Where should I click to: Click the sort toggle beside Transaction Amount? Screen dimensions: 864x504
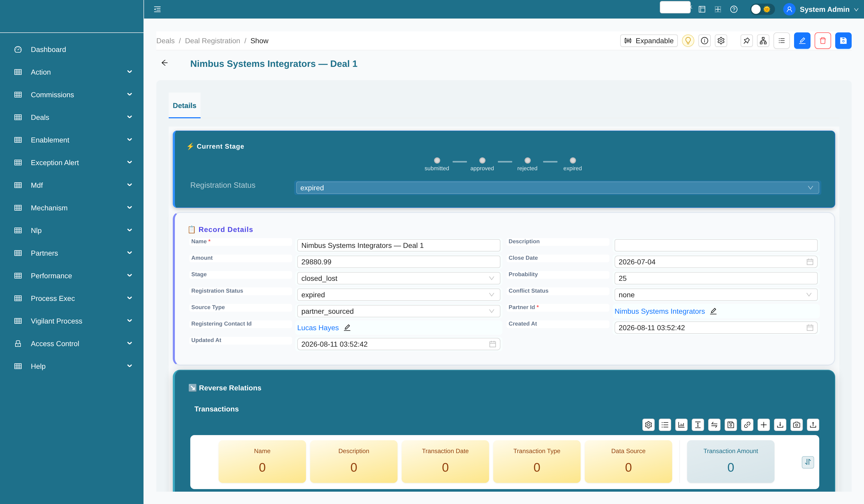coord(808,462)
